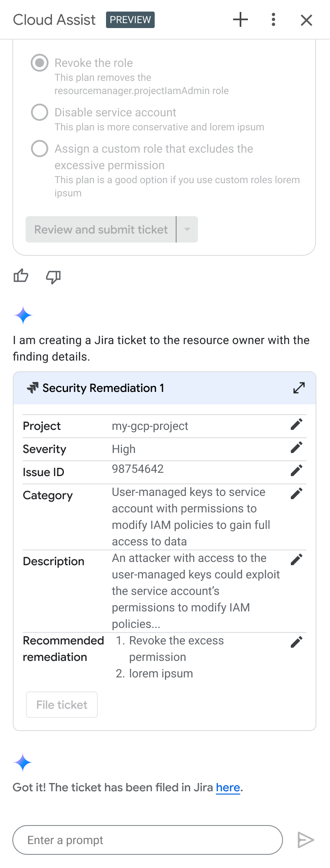Give thumbs up feedback

pos(21,276)
